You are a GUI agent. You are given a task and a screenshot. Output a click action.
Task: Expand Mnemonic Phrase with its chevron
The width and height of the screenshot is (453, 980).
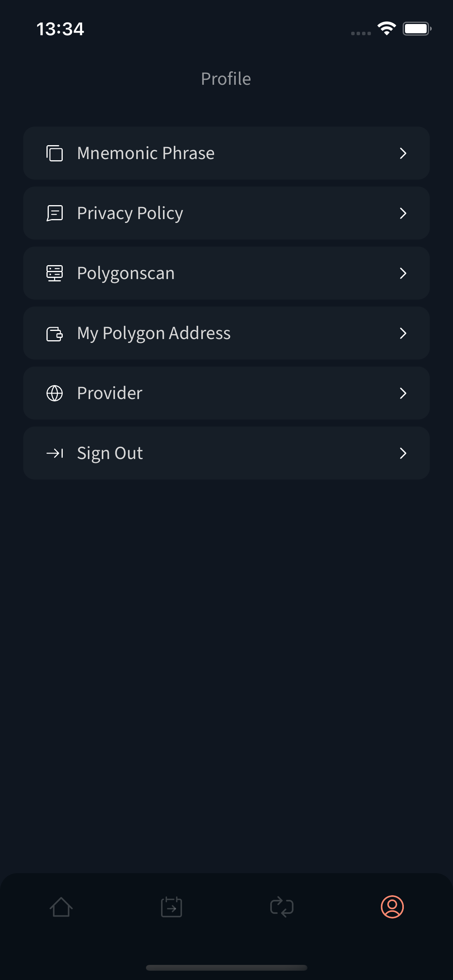(403, 153)
